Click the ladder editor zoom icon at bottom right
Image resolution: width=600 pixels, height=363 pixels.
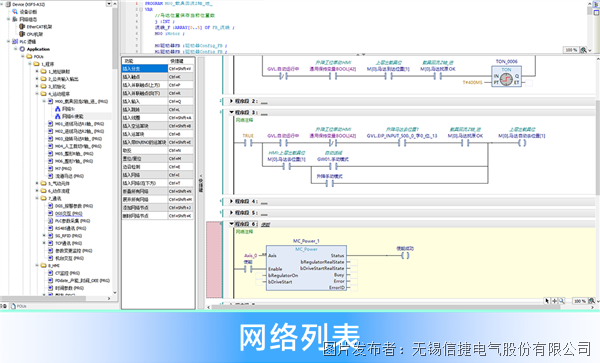point(592,301)
